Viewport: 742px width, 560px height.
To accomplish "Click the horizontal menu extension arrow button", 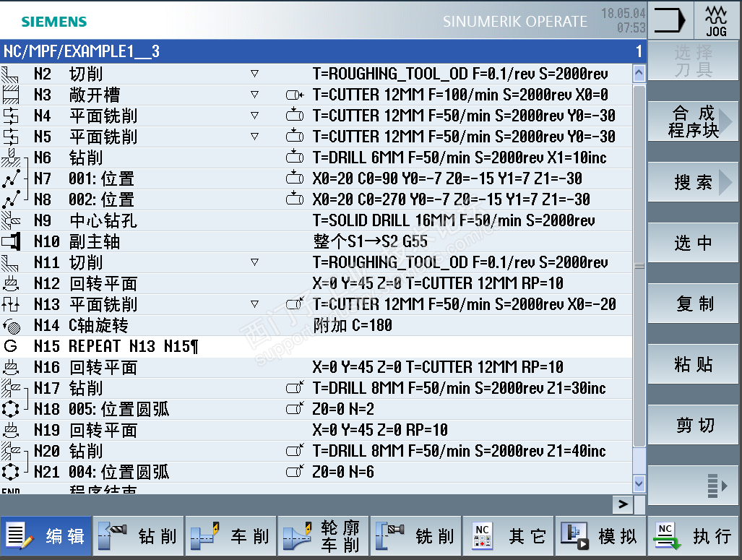I will point(624,504).
